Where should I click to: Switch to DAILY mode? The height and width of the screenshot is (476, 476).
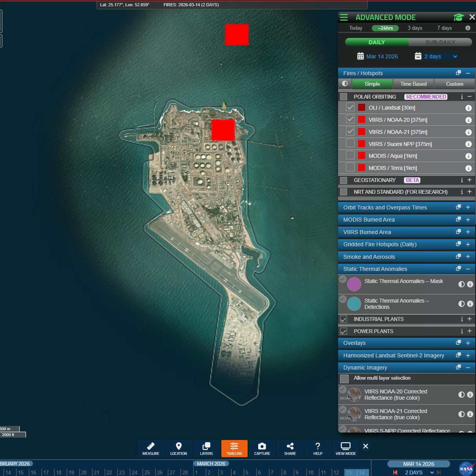376,42
